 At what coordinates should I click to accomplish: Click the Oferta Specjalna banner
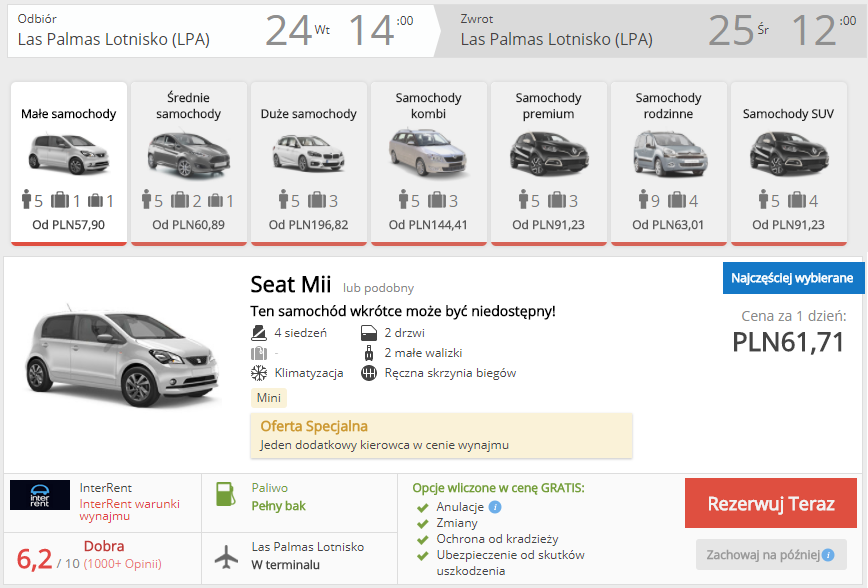pyautogui.click(x=441, y=436)
